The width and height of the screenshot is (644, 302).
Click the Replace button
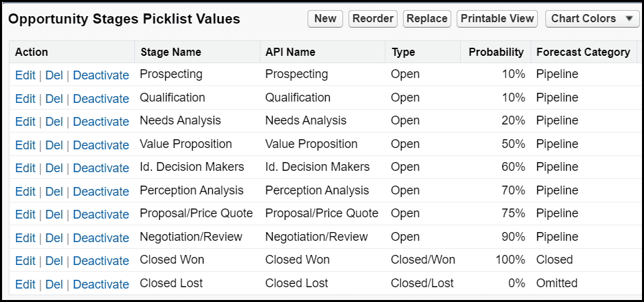[x=427, y=19]
